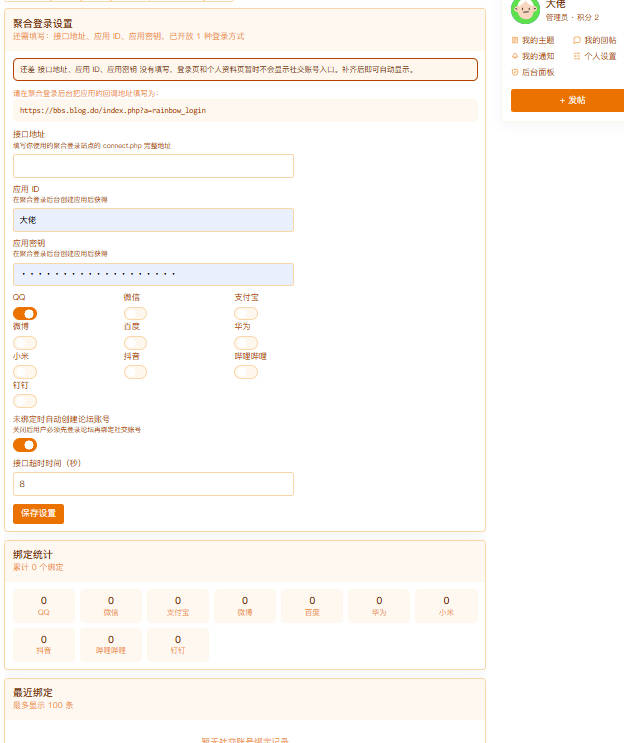Click the user avatar image

tap(525, 10)
